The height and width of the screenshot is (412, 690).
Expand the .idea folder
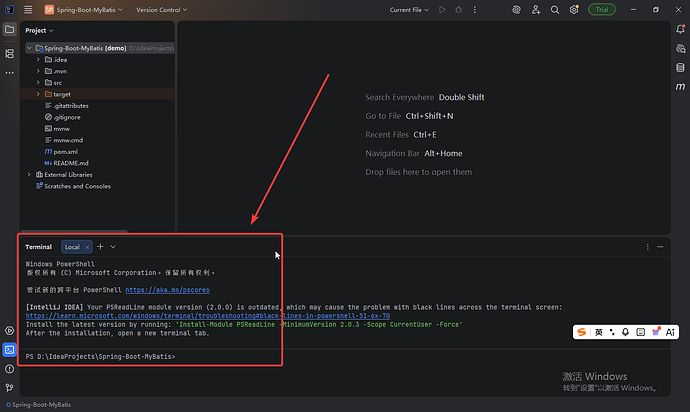click(38, 59)
